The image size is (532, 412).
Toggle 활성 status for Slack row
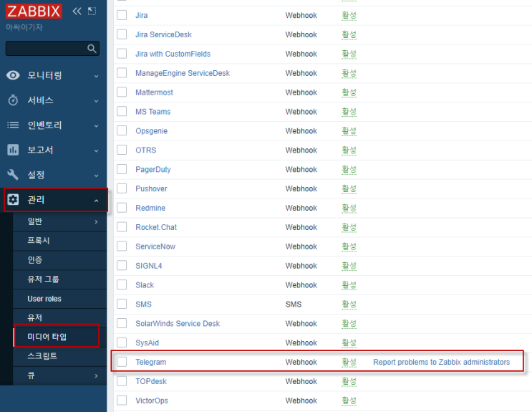coord(349,285)
